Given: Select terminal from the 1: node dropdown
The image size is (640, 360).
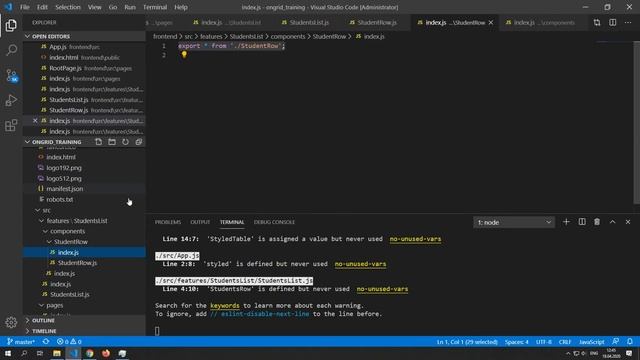Looking at the screenshot, I should click(x=514, y=222).
